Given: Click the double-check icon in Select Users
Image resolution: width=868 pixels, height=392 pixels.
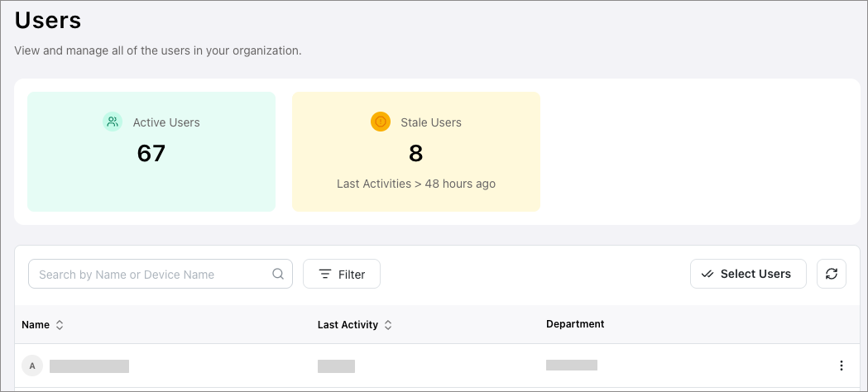Looking at the screenshot, I should tap(707, 274).
